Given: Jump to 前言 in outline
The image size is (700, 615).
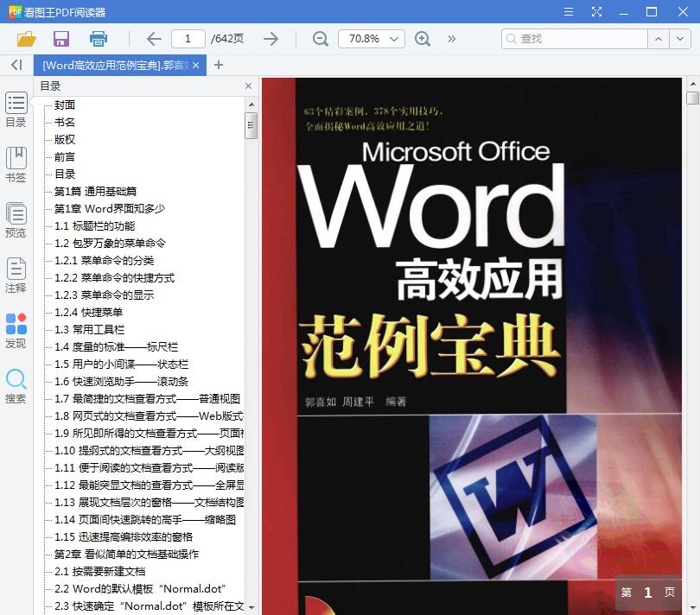Looking at the screenshot, I should coord(65,157).
